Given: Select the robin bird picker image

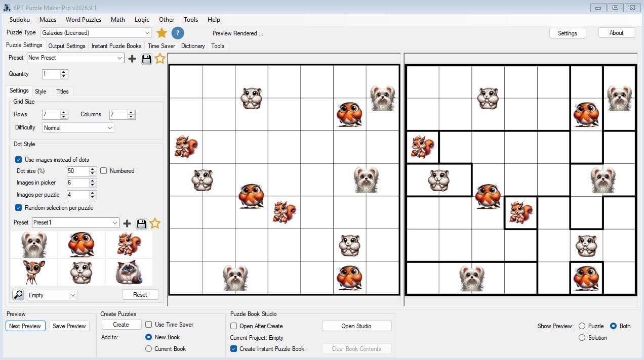Looking at the screenshot, I should (82, 245).
